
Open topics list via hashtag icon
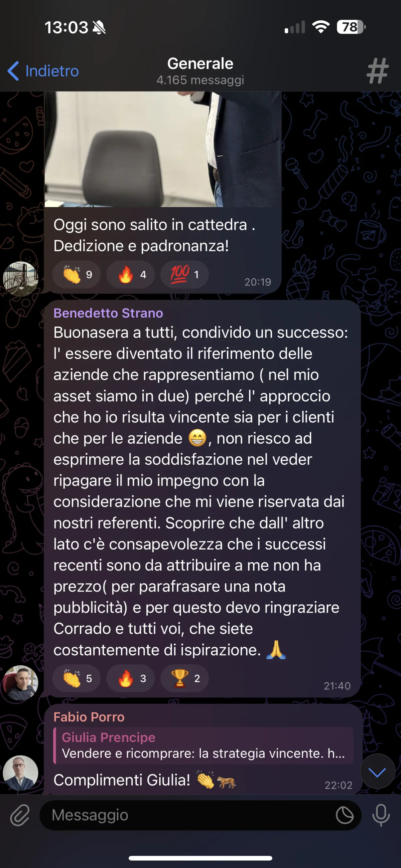click(377, 71)
